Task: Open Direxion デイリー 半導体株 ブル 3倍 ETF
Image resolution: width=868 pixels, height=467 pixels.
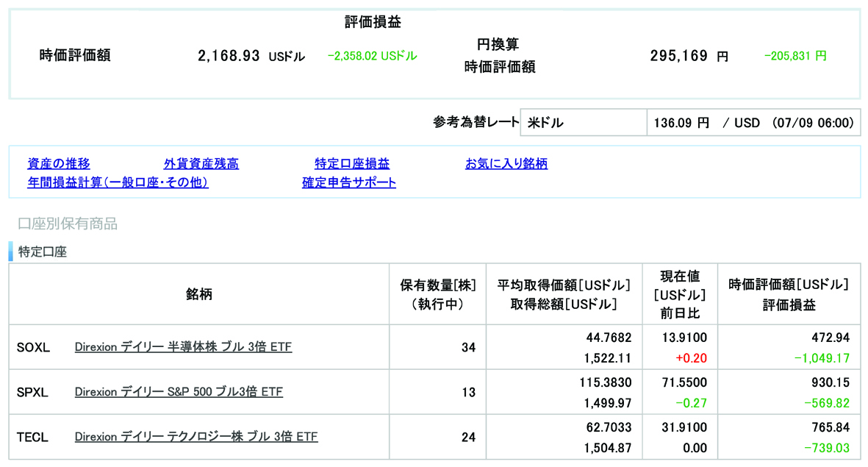Action: tap(183, 347)
